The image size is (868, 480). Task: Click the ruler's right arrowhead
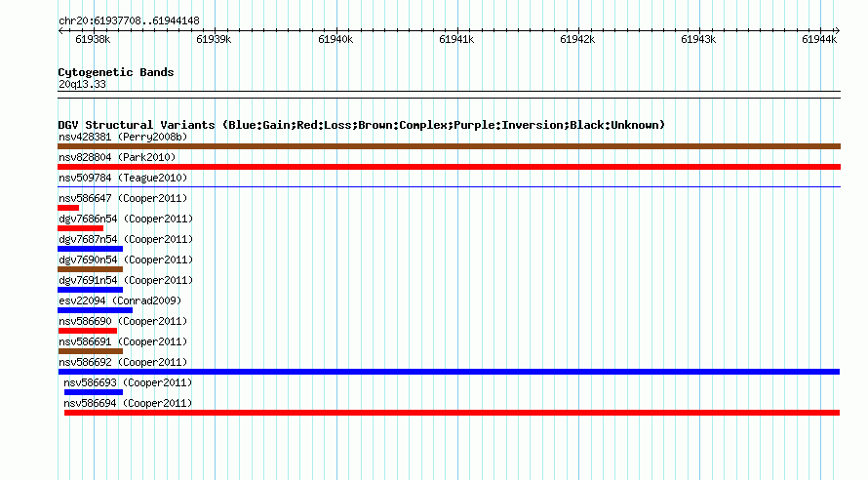pos(837,30)
